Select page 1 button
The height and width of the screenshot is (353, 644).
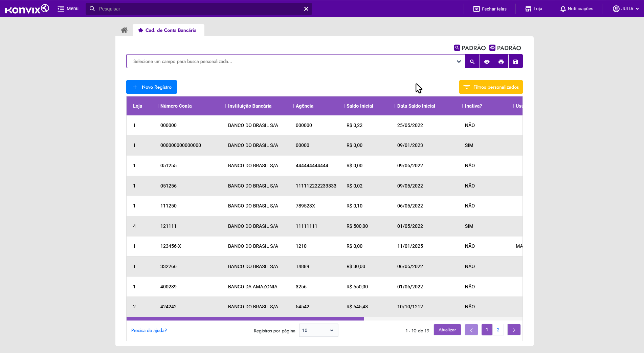pos(487,330)
